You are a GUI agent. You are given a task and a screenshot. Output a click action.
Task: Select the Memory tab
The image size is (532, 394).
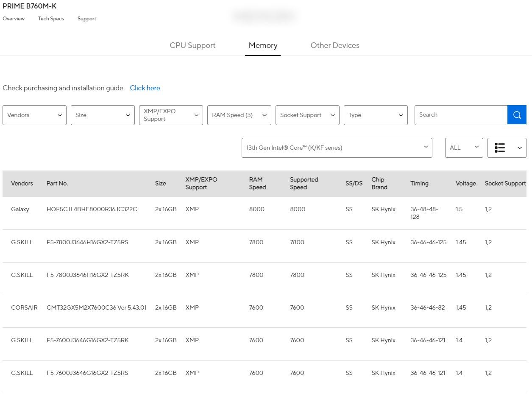click(263, 45)
